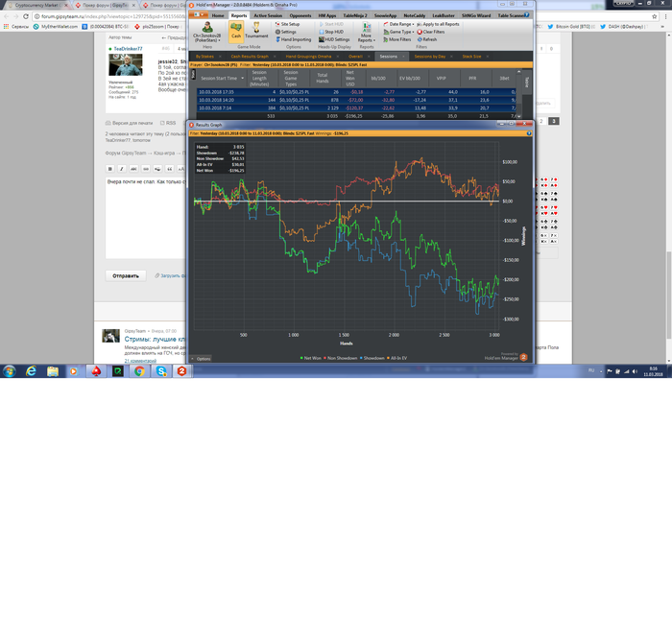Open the Hold'em Manager application menu button
Viewport: 672px width, 640px height.
(x=199, y=15)
